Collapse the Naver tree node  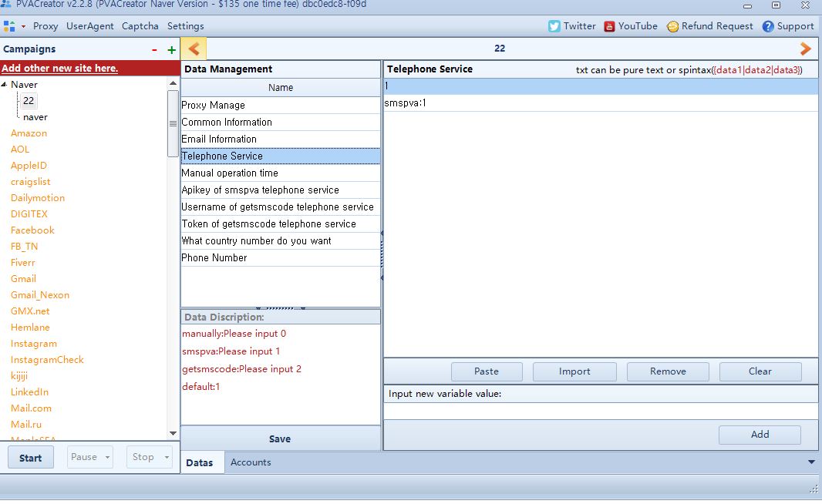5,85
